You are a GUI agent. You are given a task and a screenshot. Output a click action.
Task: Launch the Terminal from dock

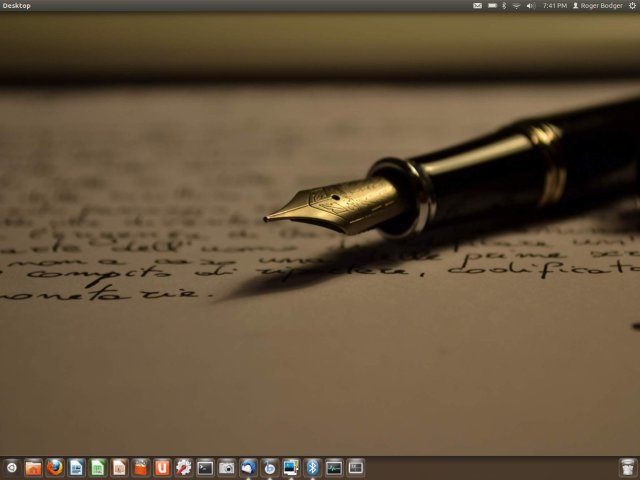coord(205,468)
